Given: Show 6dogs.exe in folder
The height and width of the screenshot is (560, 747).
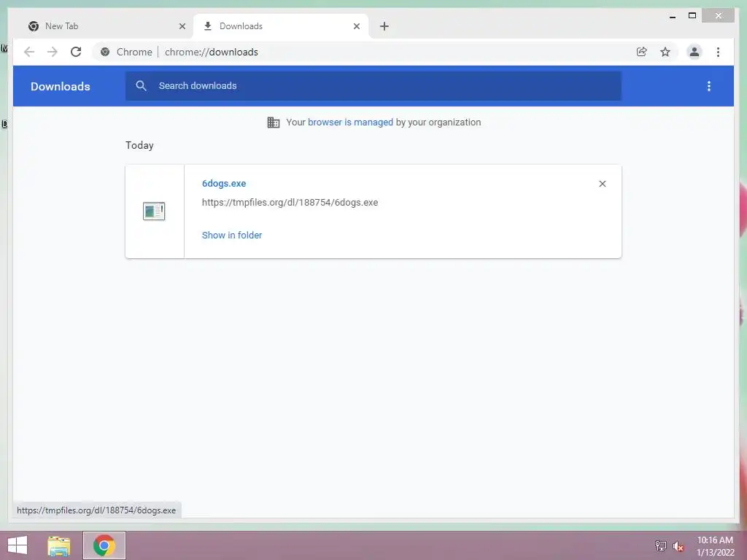Looking at the screenshot, I should 231,236.
